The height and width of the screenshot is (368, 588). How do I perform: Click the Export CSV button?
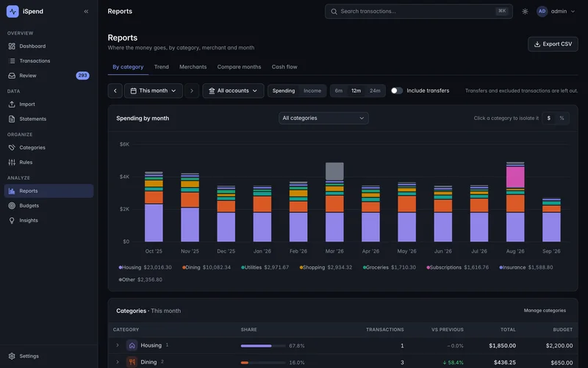[553, 44]
